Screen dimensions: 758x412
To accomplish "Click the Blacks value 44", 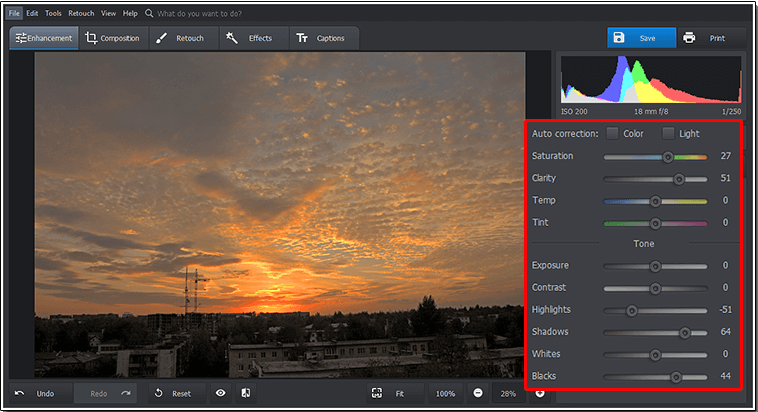I will [725, 376].
